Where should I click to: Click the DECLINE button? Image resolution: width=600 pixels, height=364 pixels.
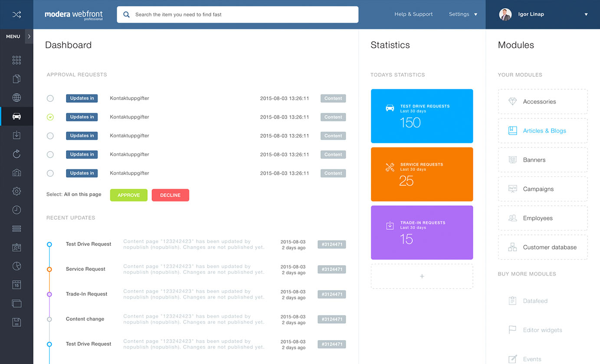tap(170, 195)
